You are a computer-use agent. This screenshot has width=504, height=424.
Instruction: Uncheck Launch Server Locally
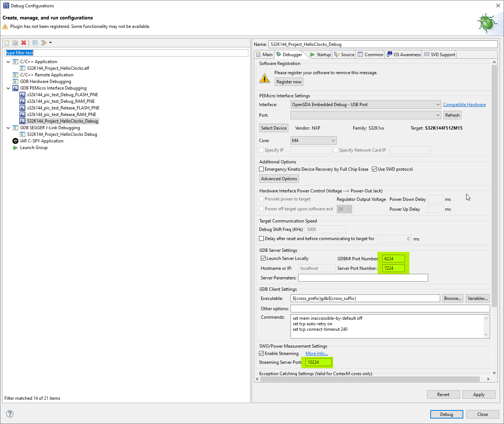(263, 258)
